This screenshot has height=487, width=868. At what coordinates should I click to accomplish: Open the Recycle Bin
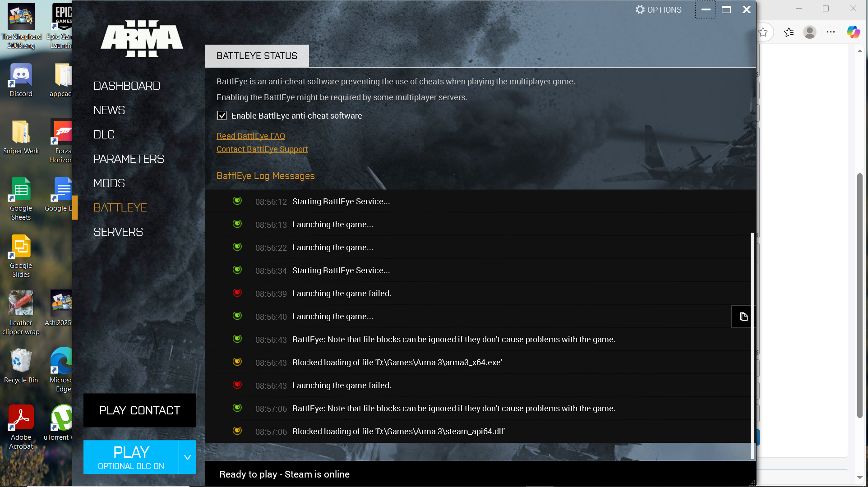point(21,367)
